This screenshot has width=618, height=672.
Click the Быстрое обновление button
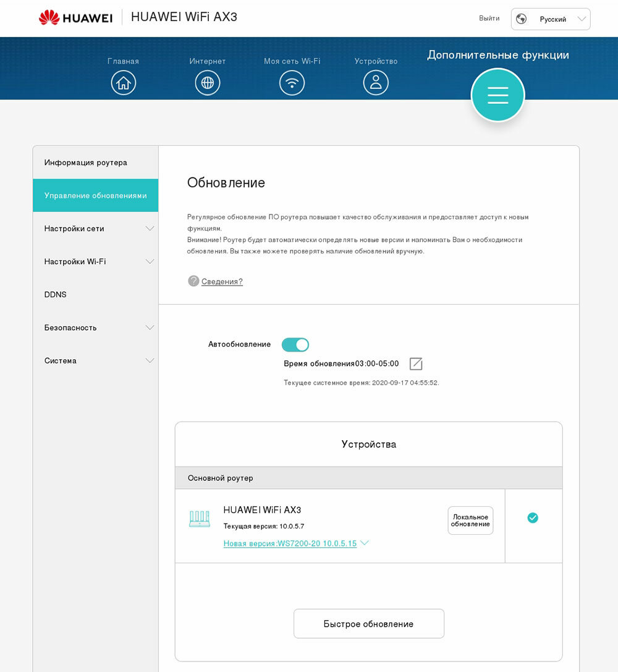tap(369, 624)
